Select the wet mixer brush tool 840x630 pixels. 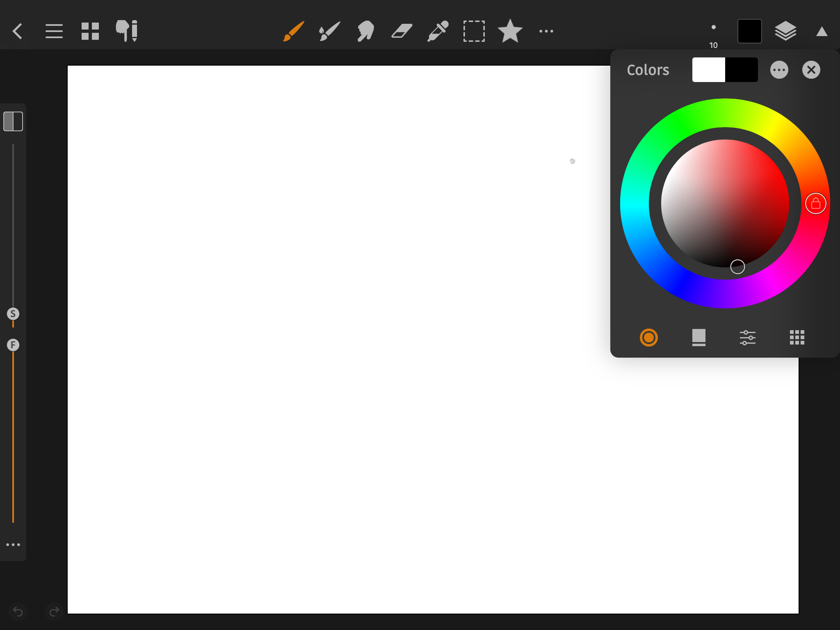329,31
